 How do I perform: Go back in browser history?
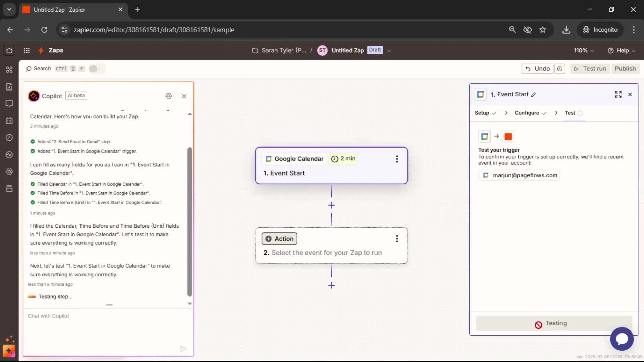click(x=10, y=30)
